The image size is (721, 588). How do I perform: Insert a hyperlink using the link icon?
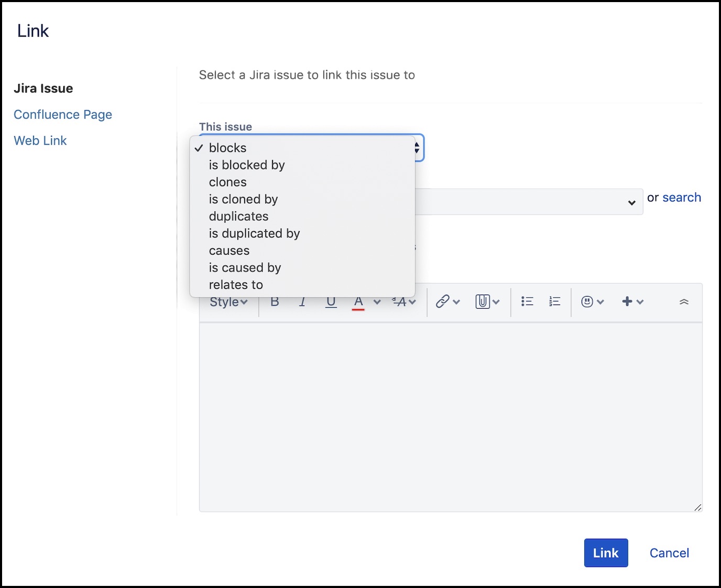[x=443, y=301]
